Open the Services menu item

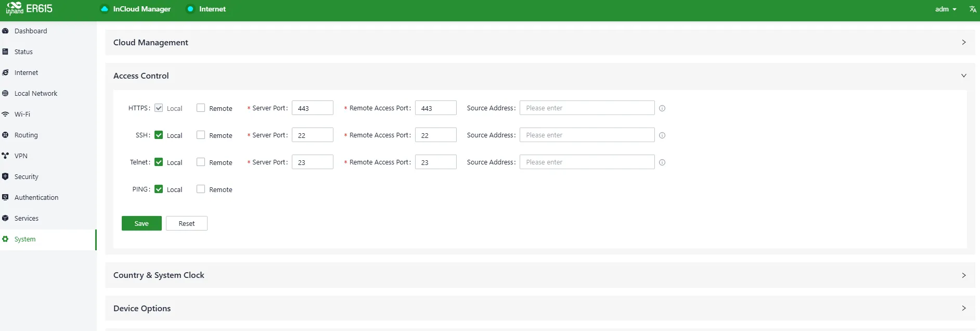48,218
